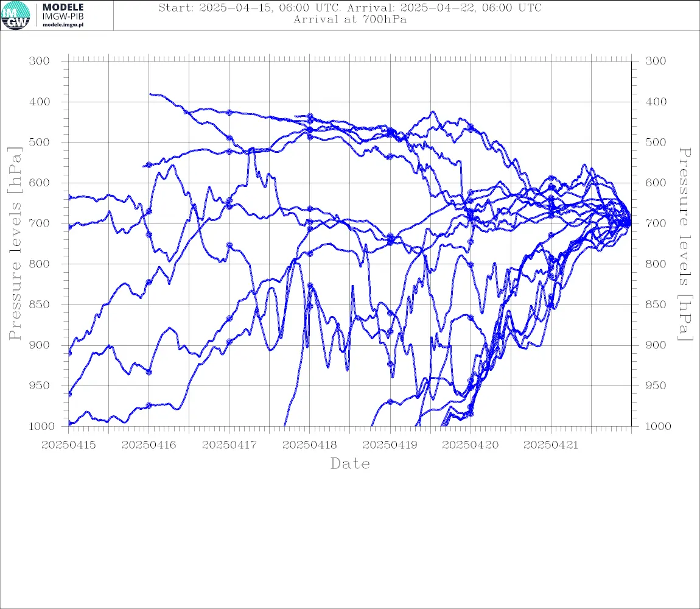Click the right axis 400 label

click(656, 102)
